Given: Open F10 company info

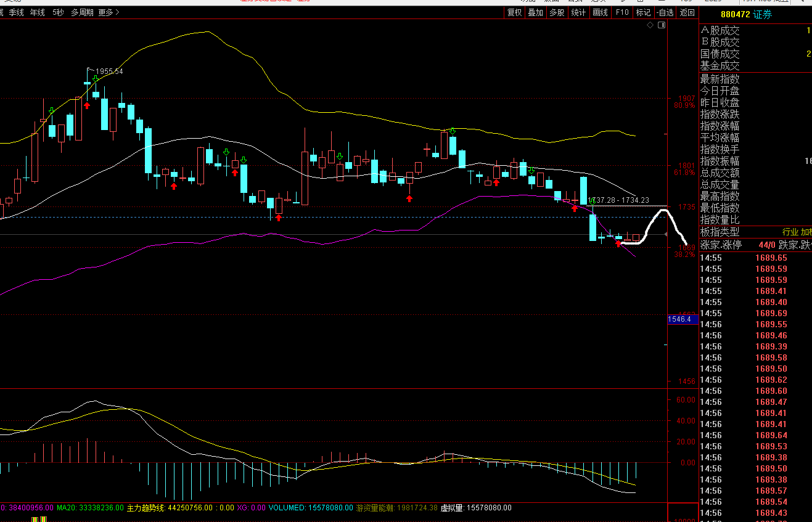Looking at the screenshot, I should [622, 12].
